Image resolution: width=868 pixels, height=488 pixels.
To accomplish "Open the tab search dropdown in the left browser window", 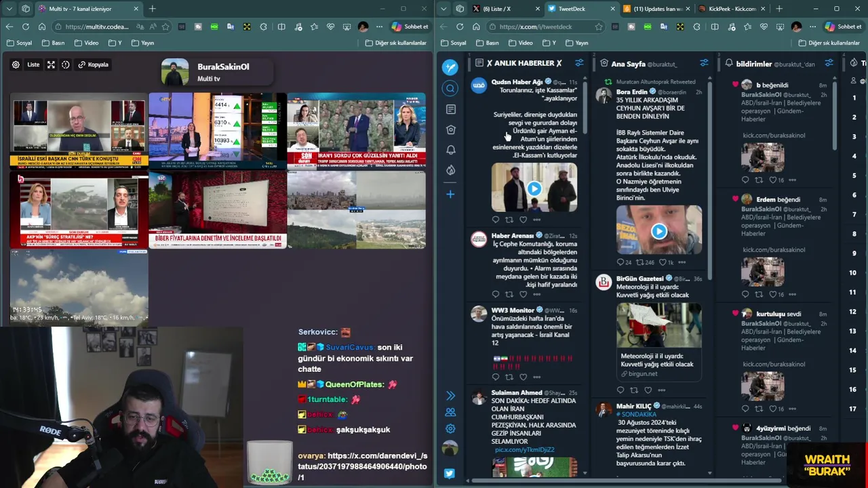I will click(9, 9).
